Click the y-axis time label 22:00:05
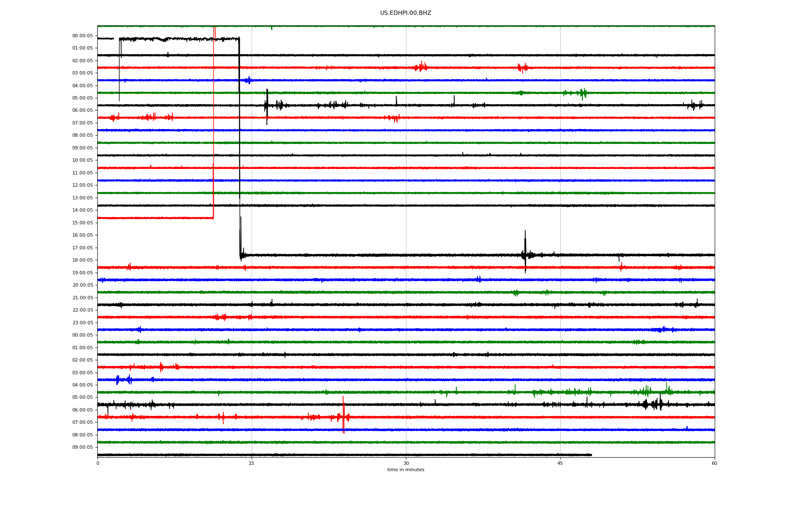The height and width of the screenshot is (508, 812). coord(82,310)
